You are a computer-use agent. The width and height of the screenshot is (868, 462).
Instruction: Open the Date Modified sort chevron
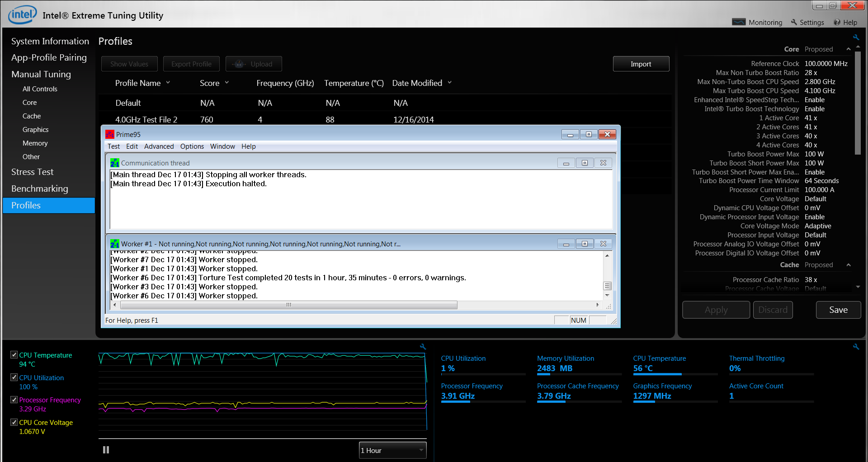click(450, 83)
